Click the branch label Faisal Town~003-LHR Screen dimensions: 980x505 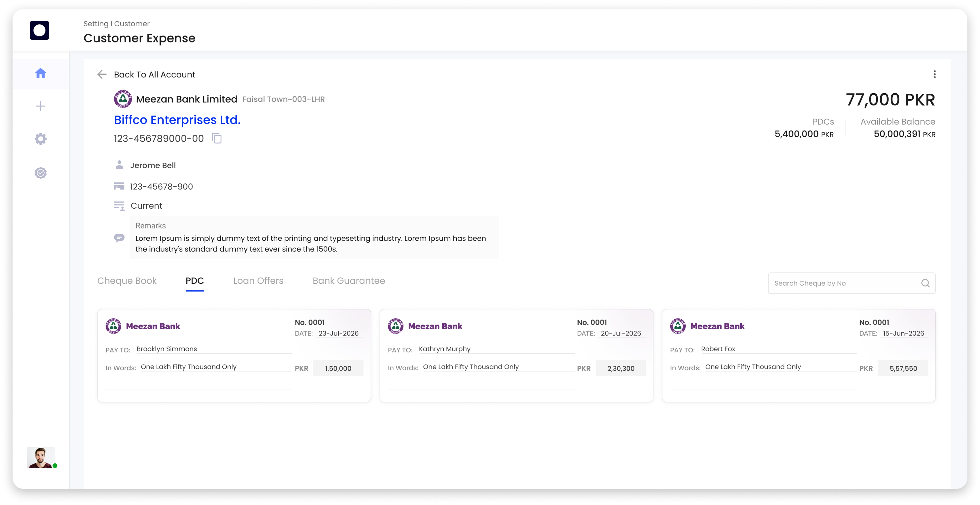(x=283, y=99)
